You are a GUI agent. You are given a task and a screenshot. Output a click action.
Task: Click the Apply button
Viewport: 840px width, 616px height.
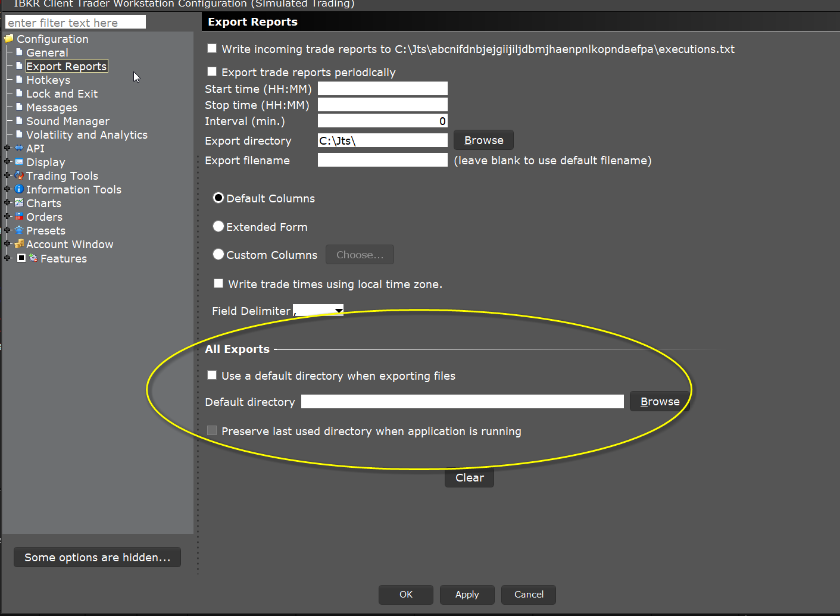[467, 595]
